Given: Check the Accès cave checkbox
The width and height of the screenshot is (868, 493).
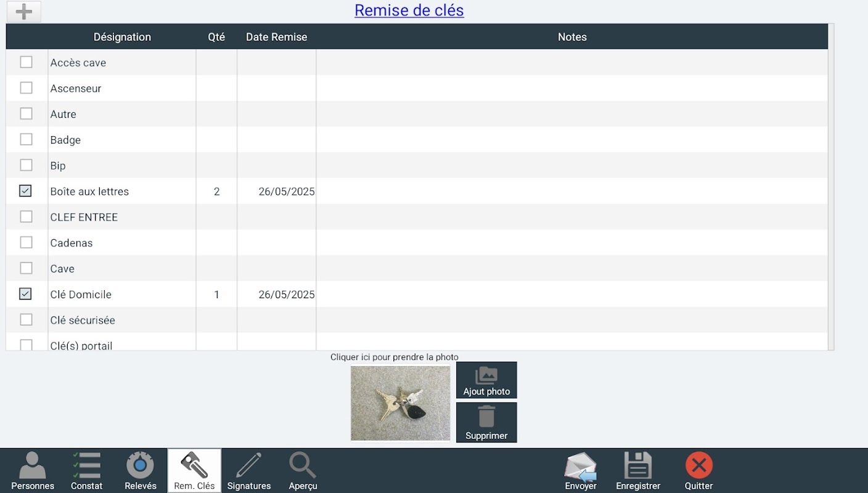Looking at the screenshot, I should [26, 62].
